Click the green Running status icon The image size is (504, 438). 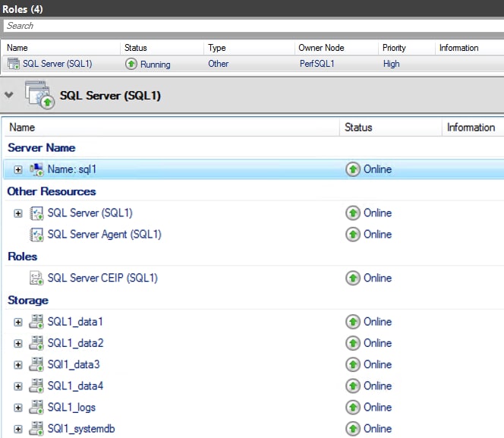click(x=131, y=64)
